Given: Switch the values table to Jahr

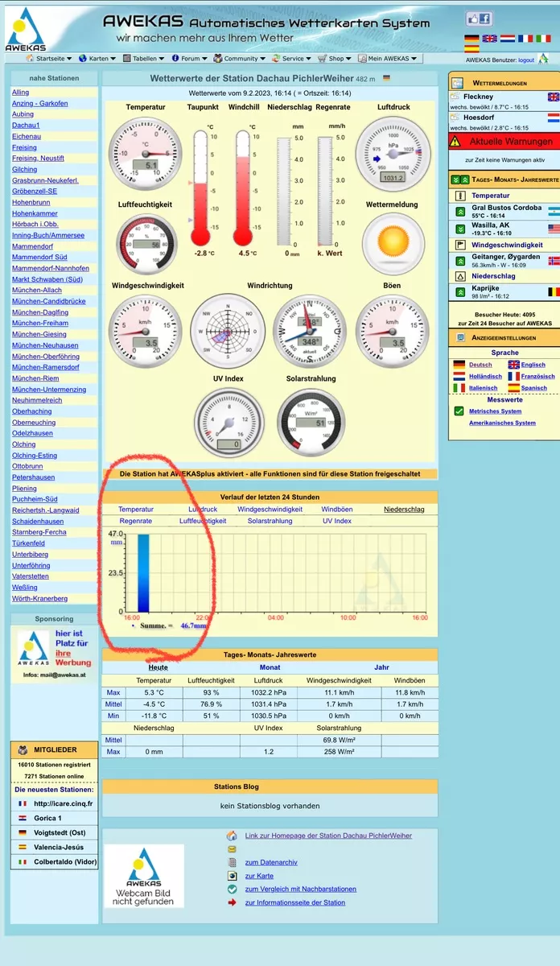Looking at the screenshot, I should [x=381, y=667].
